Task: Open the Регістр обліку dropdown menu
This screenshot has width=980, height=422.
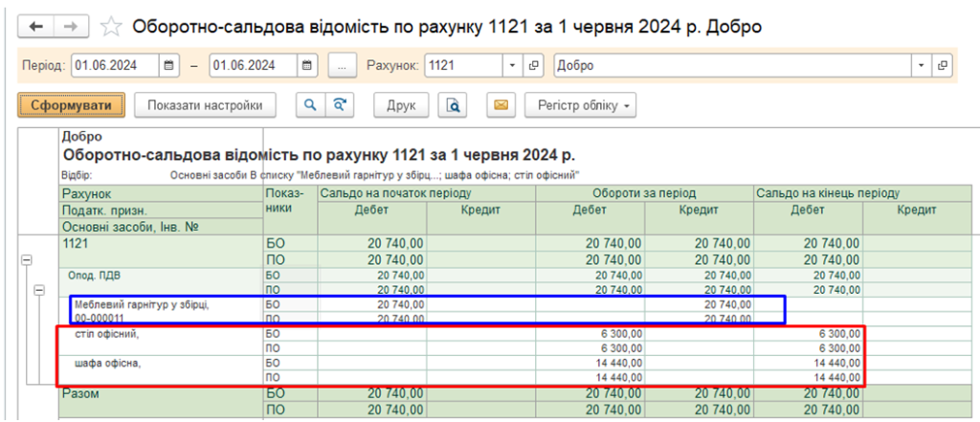Action: coord(580,104)
